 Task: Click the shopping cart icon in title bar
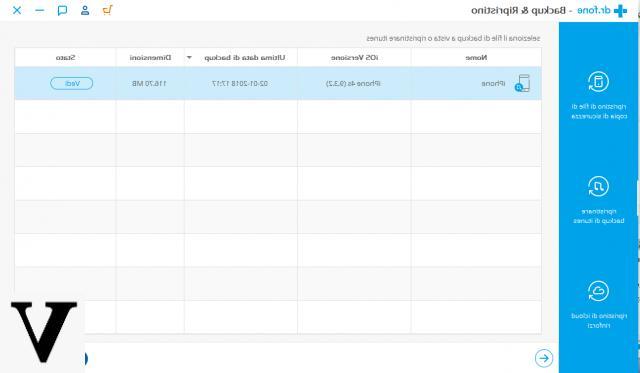(x=107, y=10)
